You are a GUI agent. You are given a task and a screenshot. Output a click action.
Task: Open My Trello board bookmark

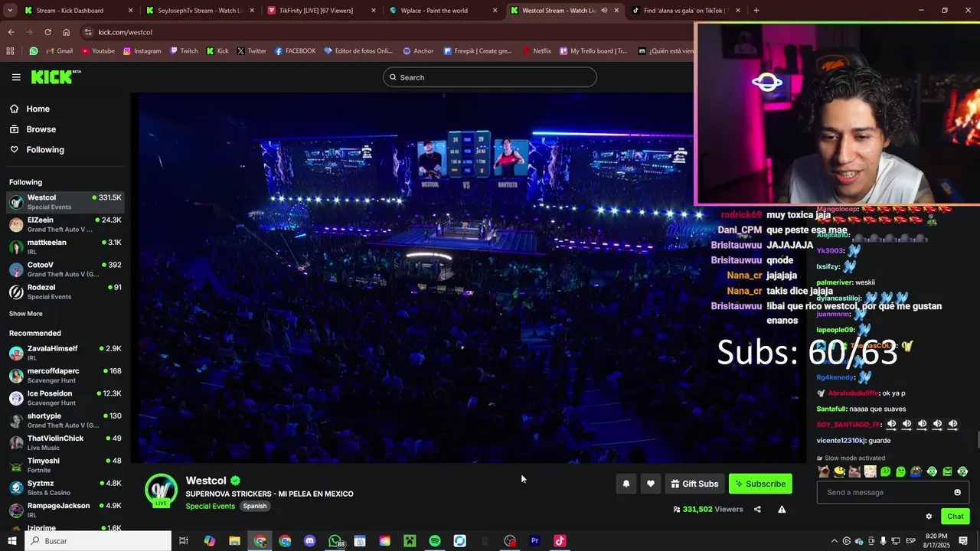click(593, 51)
